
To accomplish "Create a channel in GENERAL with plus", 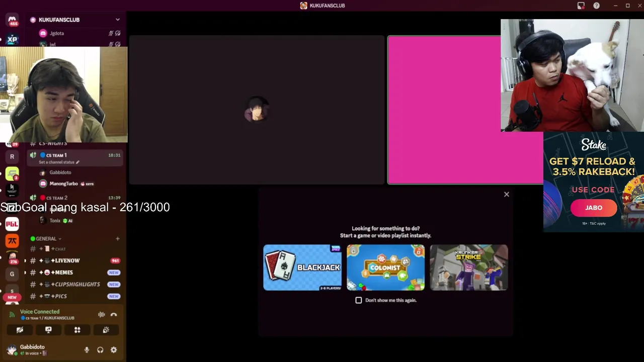I will click(118, 239).
